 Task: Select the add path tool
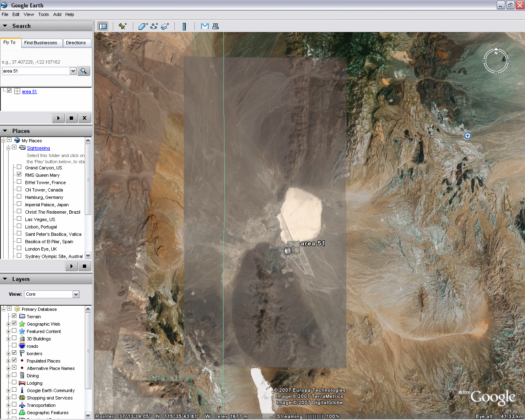point(154,26)
